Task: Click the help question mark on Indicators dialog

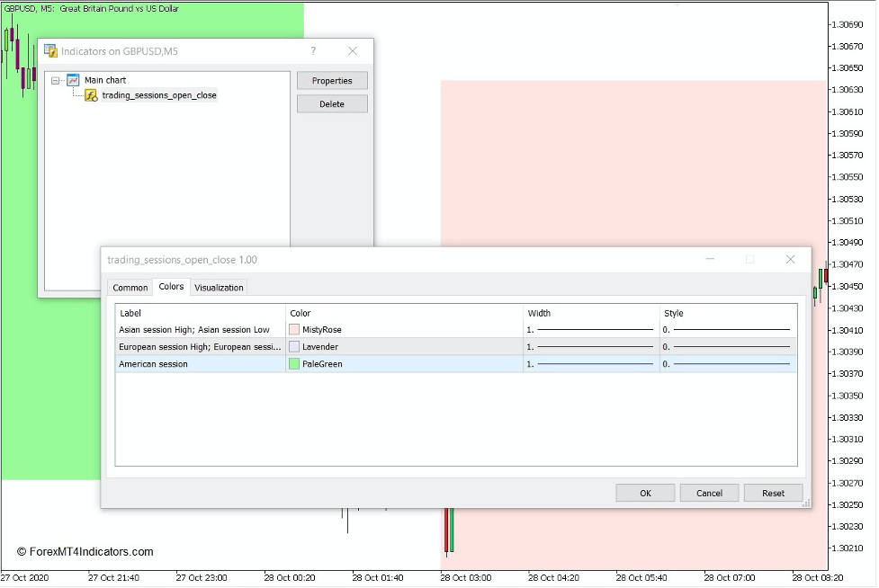Action: (x=312, y=51)
